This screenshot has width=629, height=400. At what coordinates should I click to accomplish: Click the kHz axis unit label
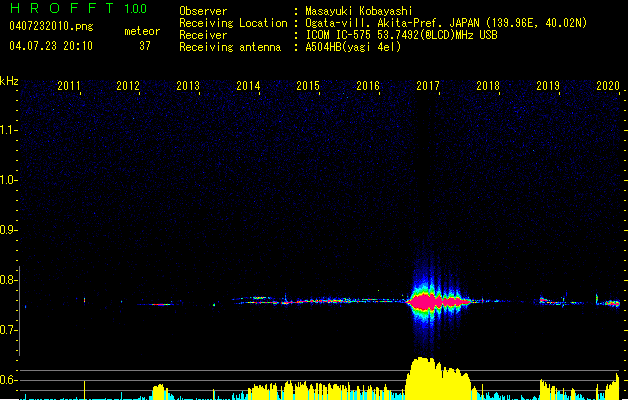click(9, 81)
